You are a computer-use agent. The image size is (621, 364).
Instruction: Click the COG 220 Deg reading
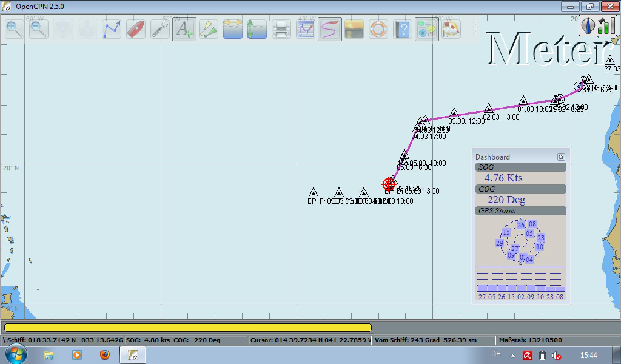click(x=506, y=200)
